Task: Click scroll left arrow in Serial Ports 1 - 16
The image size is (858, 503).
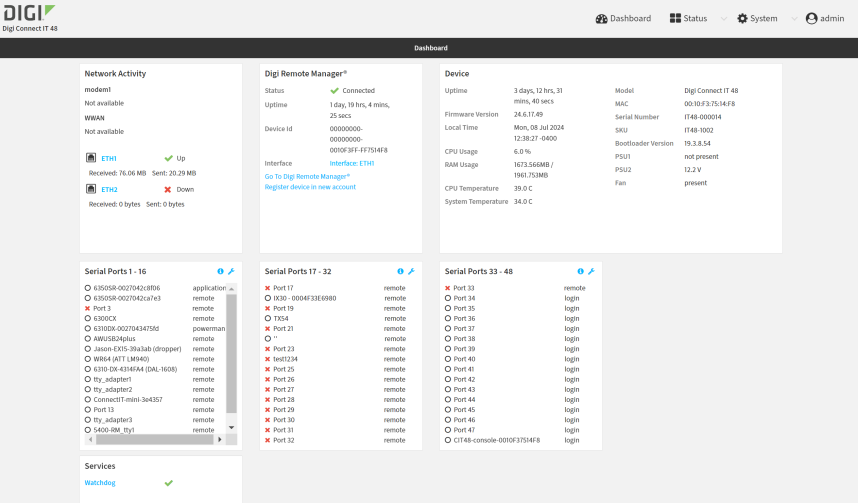Action: coord(91,440)
